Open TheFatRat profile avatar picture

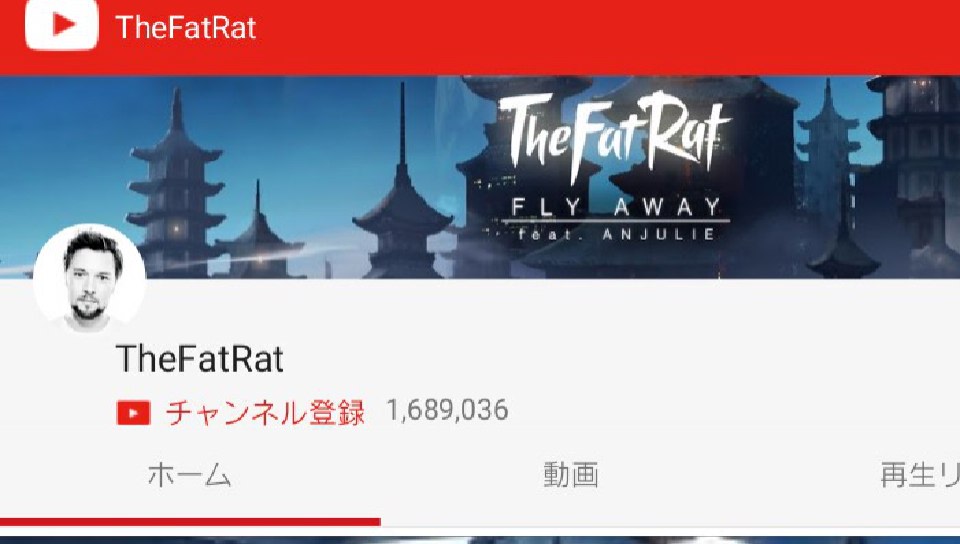tap(89, 280)
